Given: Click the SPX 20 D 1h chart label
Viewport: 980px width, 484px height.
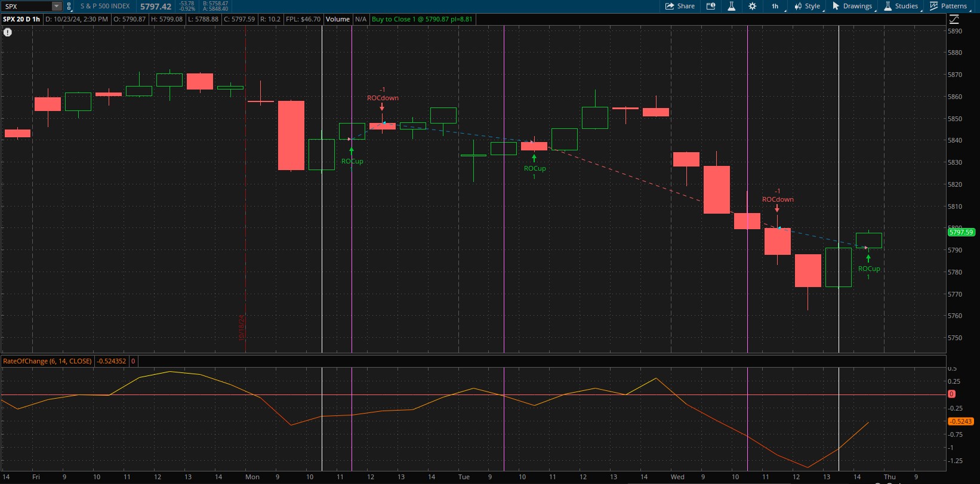Looking at the screenshot, I should tap(21, 19).
